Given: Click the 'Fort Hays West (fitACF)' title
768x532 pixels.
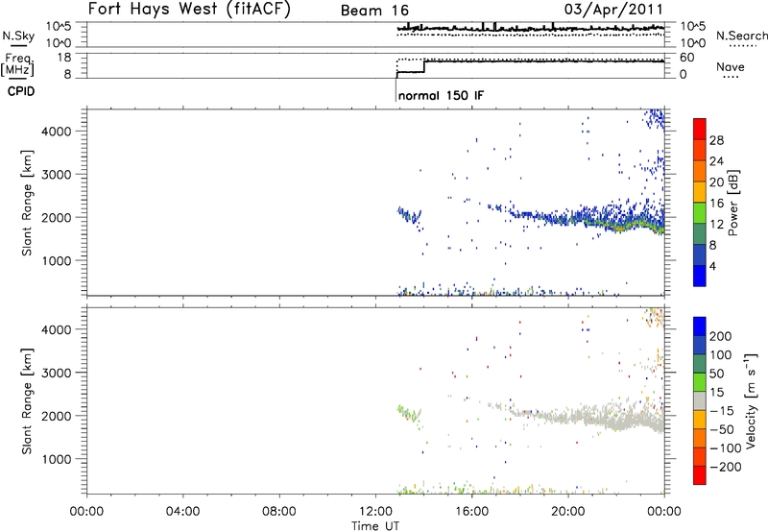Looking at the screenshot, I should coord(189,9).
